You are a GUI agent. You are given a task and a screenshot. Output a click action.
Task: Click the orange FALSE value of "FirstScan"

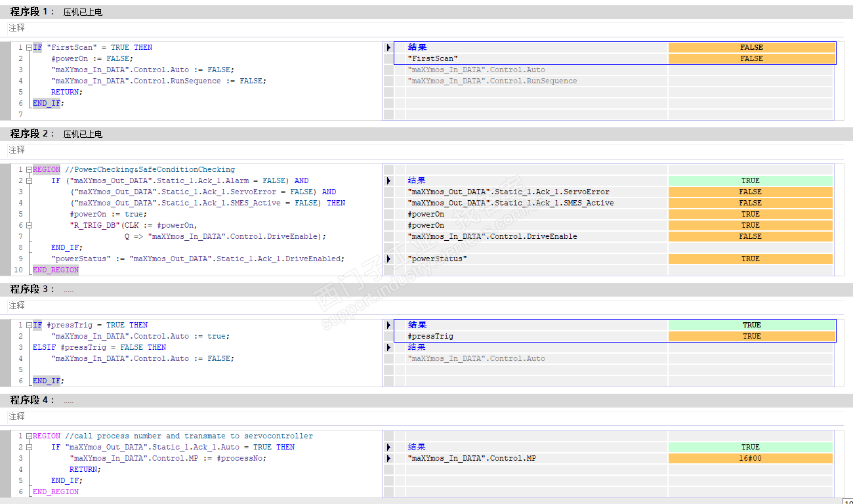click(751, 58)
